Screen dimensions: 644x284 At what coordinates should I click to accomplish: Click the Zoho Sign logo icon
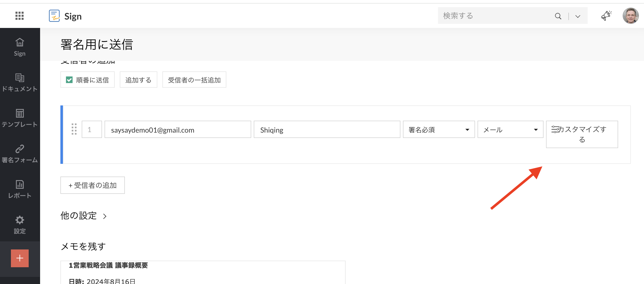(54, 16)
